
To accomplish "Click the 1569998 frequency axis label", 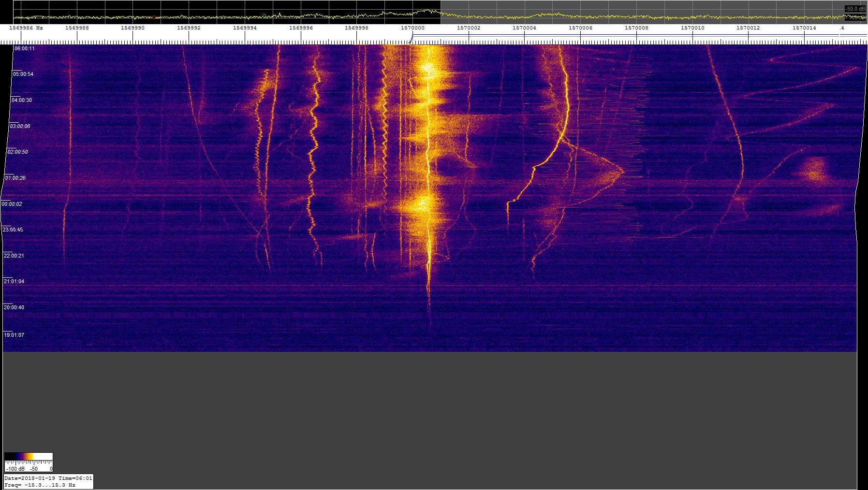I will click(x=356, y=28).
